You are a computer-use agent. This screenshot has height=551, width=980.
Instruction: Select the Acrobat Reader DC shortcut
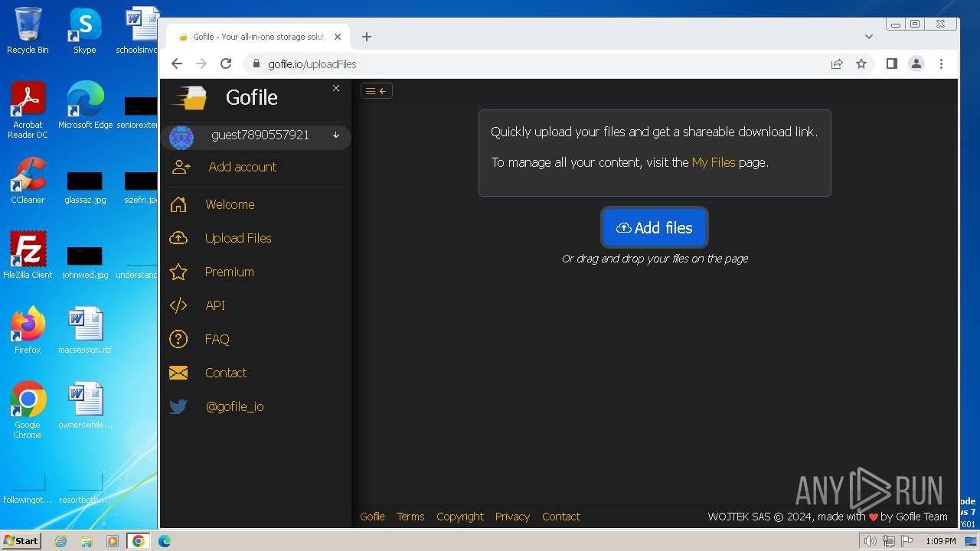[x=28, y=110]
